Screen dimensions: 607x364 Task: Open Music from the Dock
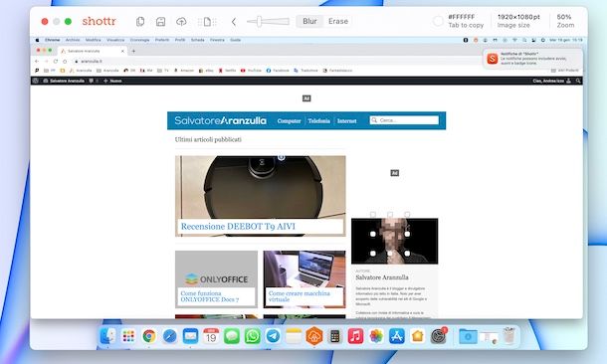pyautogui.click(x=355, y=336)
